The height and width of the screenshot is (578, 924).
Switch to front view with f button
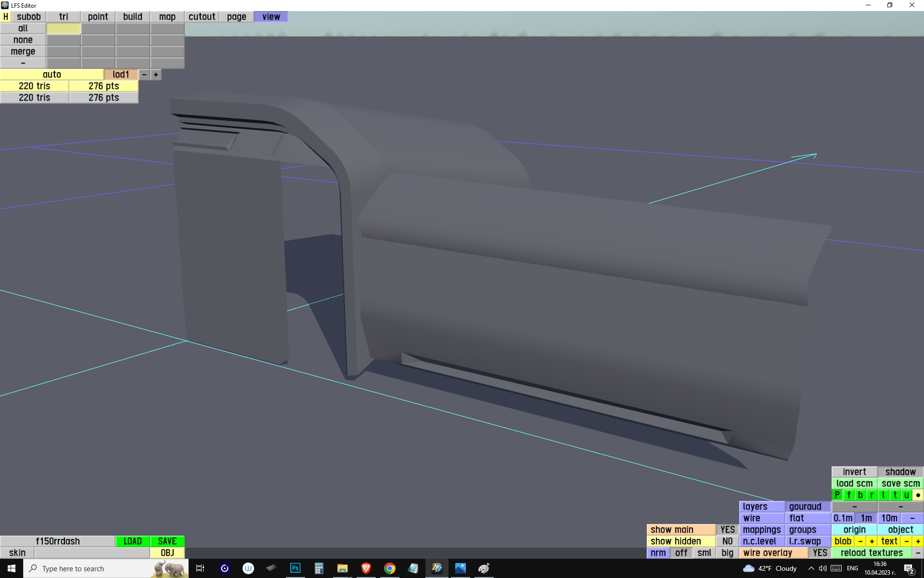point(848,495)
